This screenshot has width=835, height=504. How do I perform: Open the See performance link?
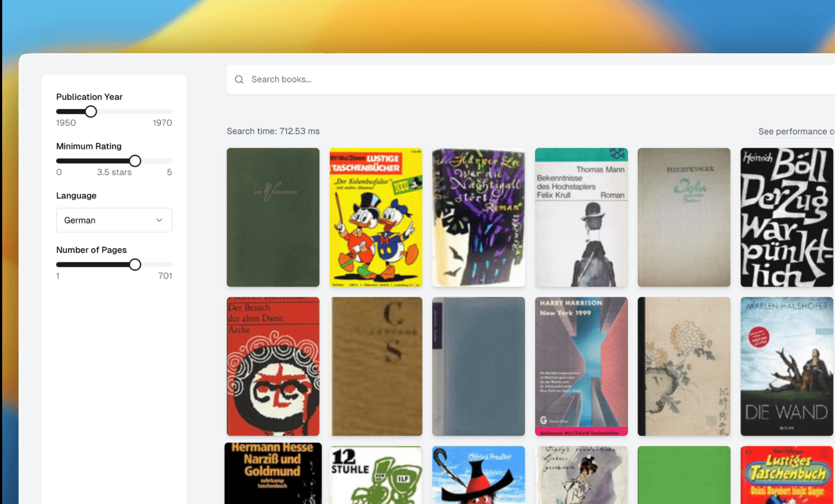795,132
